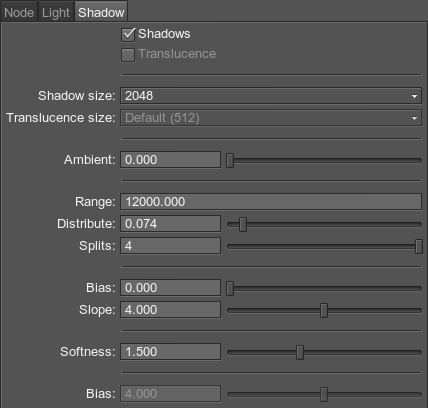Screen dimensions: 428x408
Task: Click the Distribute value field
Action: [170, 224]
